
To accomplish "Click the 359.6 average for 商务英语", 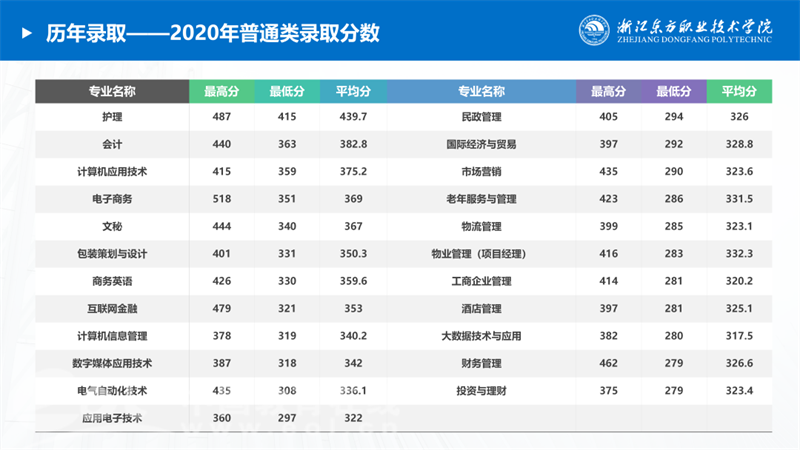I will pyautogui.click(x=354, y=281).
